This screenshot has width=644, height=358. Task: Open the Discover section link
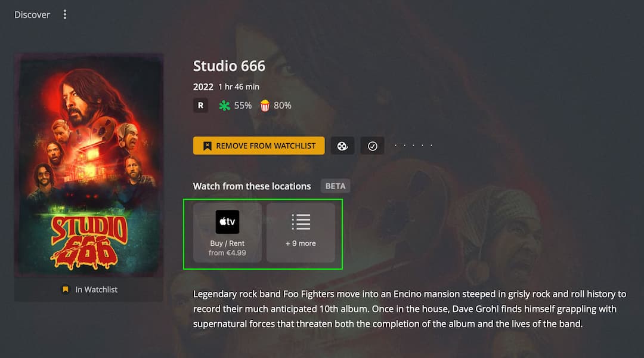[x=32, y=15]
